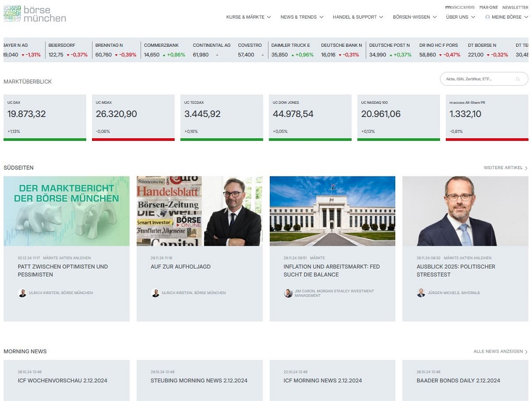
Task: Open article Ausblick 2025: Politischer Stresstest
Action: (456, 271)
